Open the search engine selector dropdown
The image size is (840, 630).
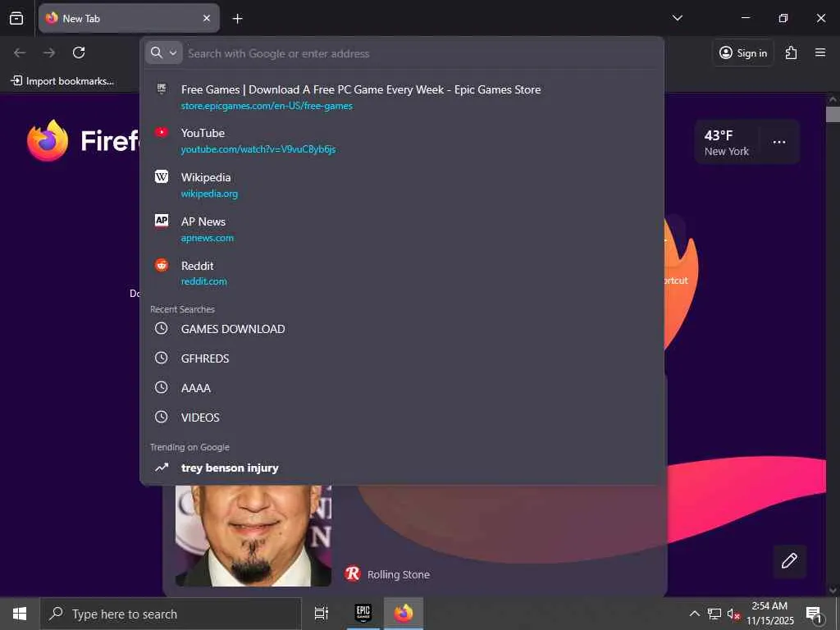pos(164,53)
